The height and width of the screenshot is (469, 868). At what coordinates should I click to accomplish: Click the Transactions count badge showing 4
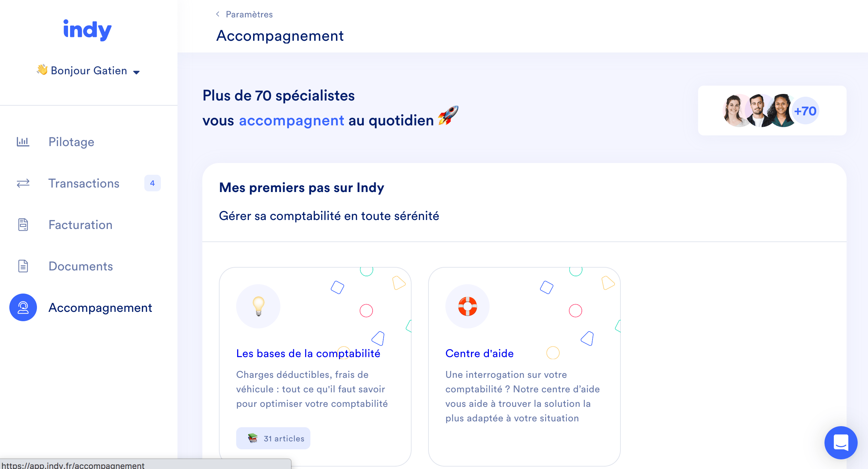pyautogui.click(x=152, y=183)
